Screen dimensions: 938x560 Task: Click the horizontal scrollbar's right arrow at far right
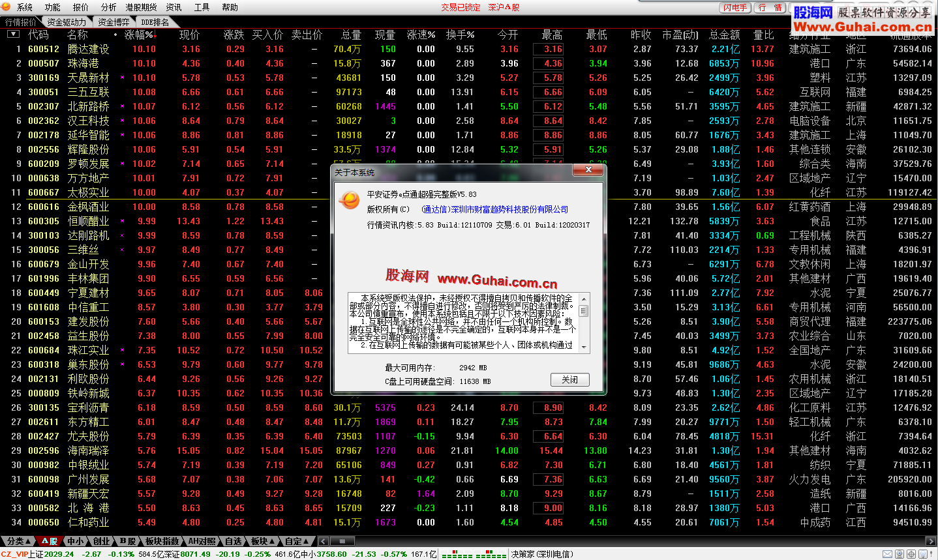pos(931,541)
